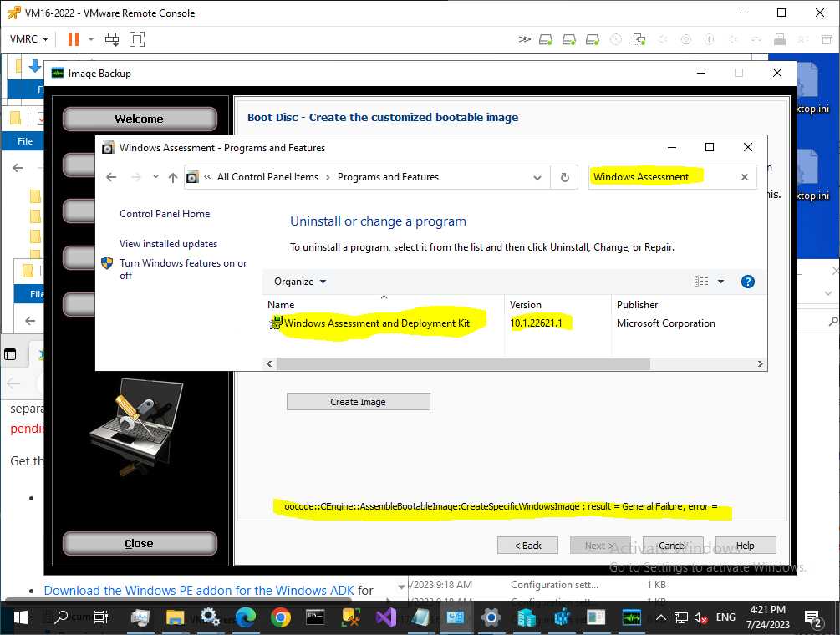Expand more view options arrow
Screen dimensions: 840x635
[721, 282]
